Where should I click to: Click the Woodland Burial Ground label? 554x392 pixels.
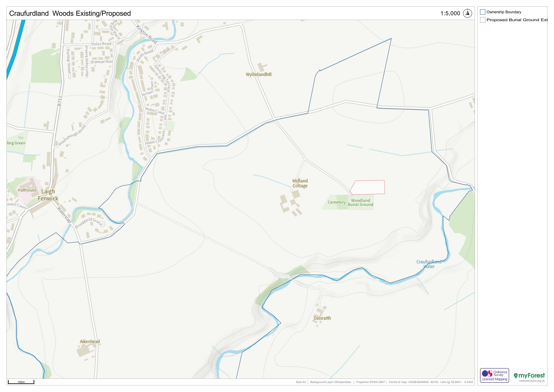click(x=360, y=203)
